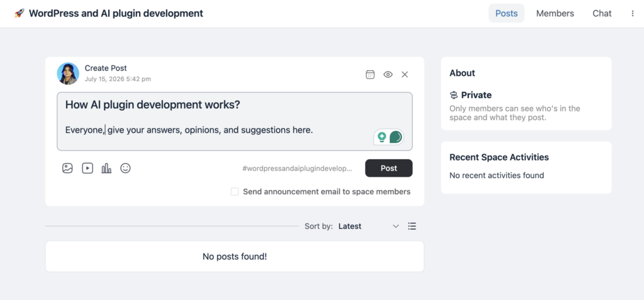Click the No posts found! message
Screen dimensions: 644x300
click(235, 257)
